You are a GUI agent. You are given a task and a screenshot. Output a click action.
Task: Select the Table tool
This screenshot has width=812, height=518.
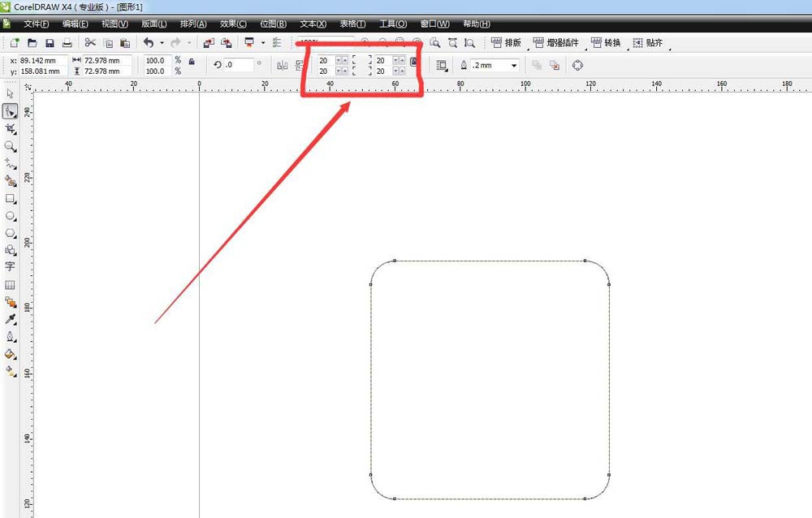(x=10, y=285)
